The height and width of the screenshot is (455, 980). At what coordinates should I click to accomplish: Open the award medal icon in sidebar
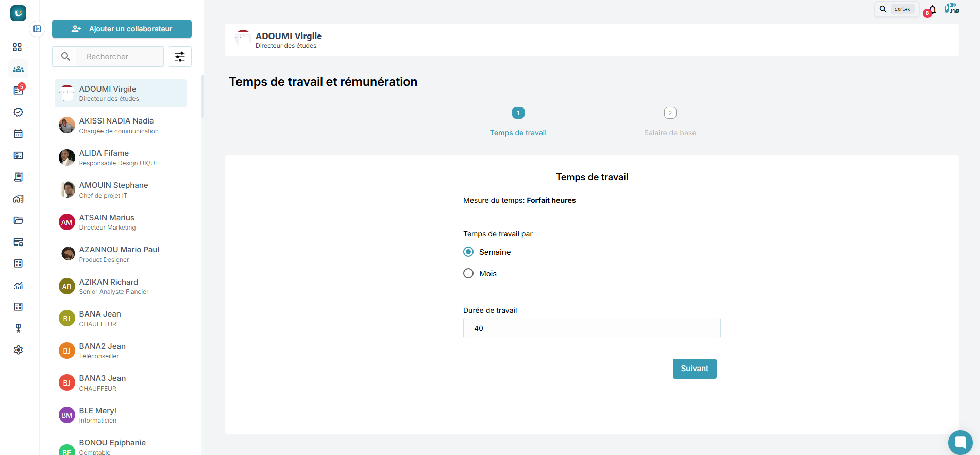click(18, 328)
